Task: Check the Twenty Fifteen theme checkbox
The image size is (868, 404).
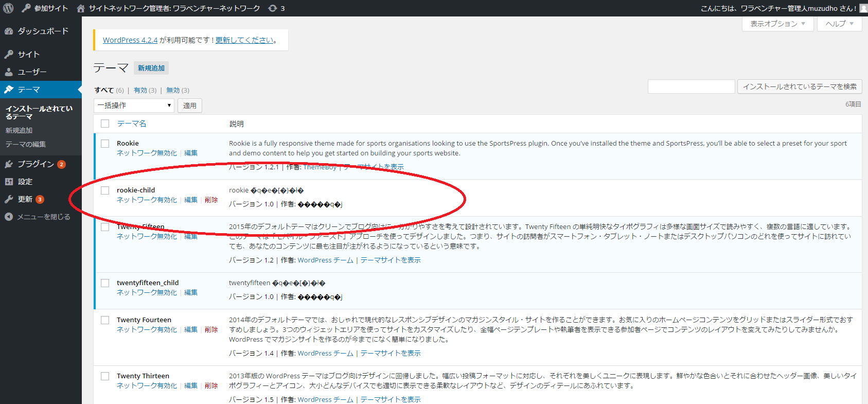Action: 105,227
